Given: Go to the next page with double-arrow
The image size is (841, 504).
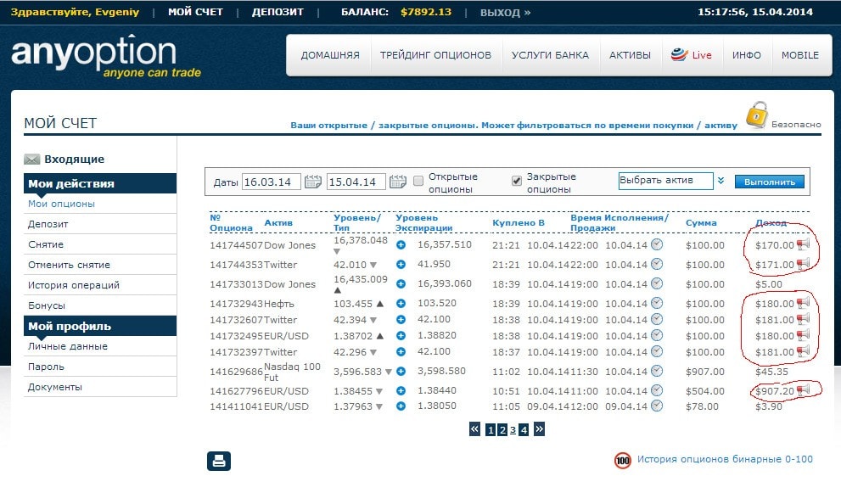Looking at the screenshot, I should coord(539,429).
